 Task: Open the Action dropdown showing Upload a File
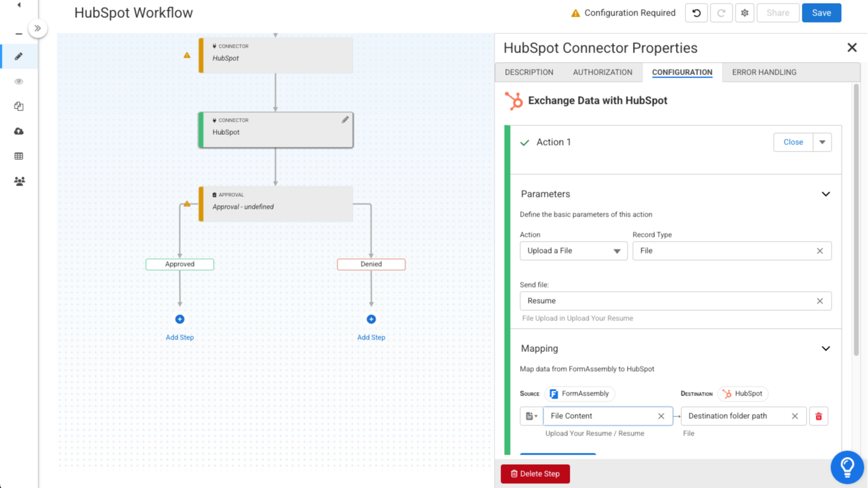tap(573, 251)
